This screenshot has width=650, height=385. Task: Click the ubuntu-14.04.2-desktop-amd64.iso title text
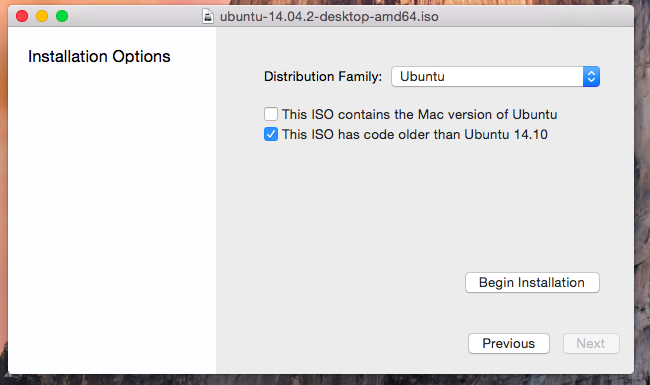329,17
